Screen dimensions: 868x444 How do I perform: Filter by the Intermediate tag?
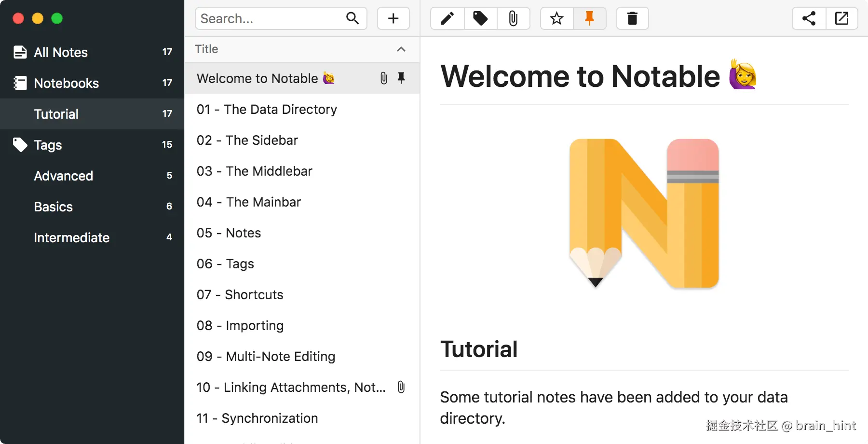pos(92,237)
